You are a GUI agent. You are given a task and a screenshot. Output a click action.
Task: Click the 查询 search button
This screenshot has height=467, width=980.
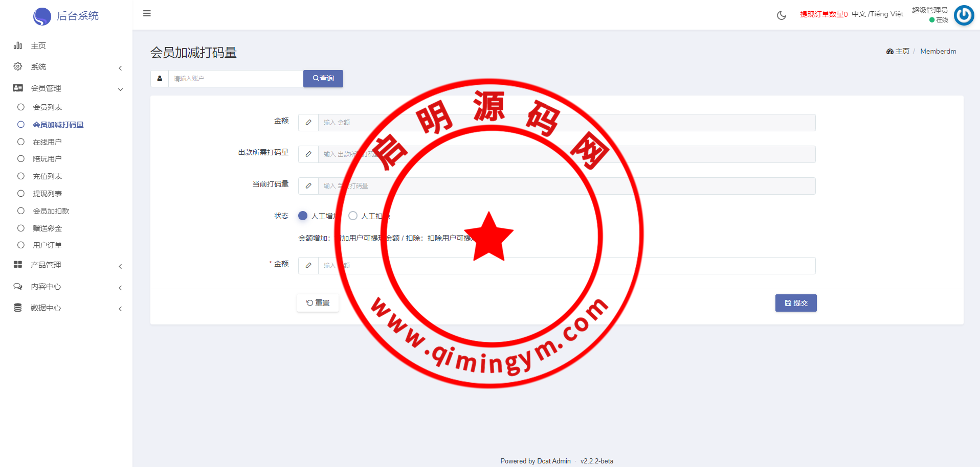coord(323,79)
